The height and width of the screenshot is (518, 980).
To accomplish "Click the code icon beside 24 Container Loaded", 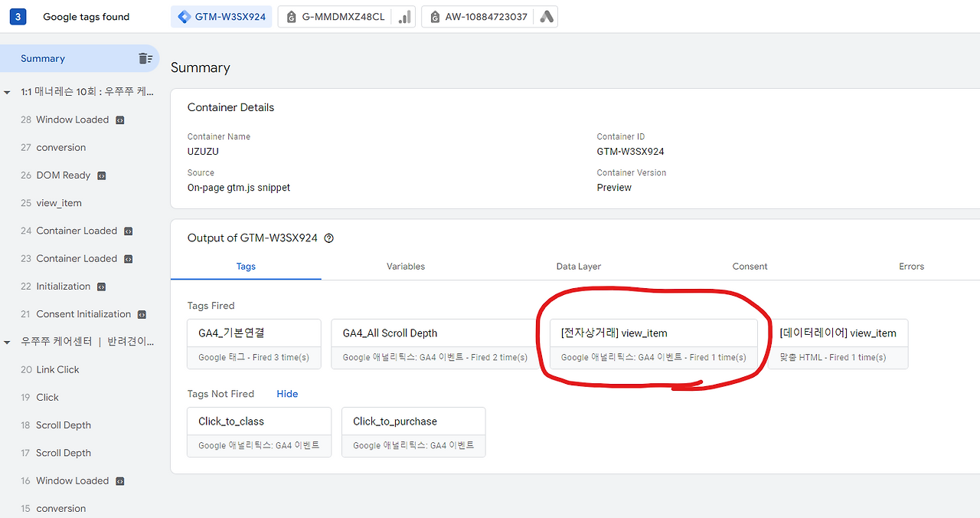I will point(128,231).
